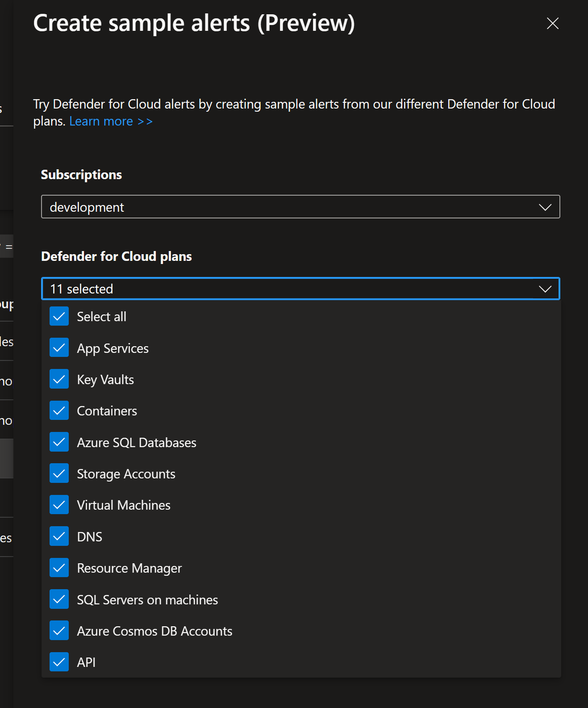Click the 'Azure Cosmos DB Accounts' label
The image size is (588, 708).
click(x=154, y=631)
